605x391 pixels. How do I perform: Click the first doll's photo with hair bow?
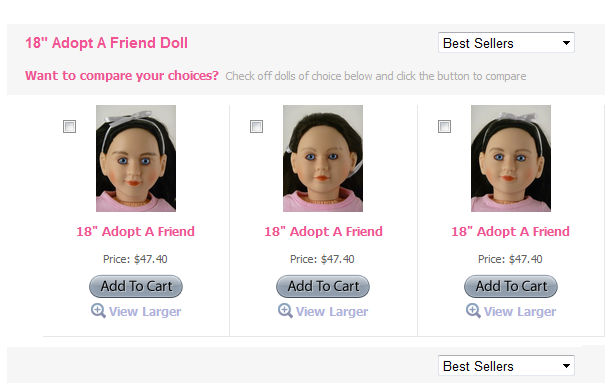(136, 158)
